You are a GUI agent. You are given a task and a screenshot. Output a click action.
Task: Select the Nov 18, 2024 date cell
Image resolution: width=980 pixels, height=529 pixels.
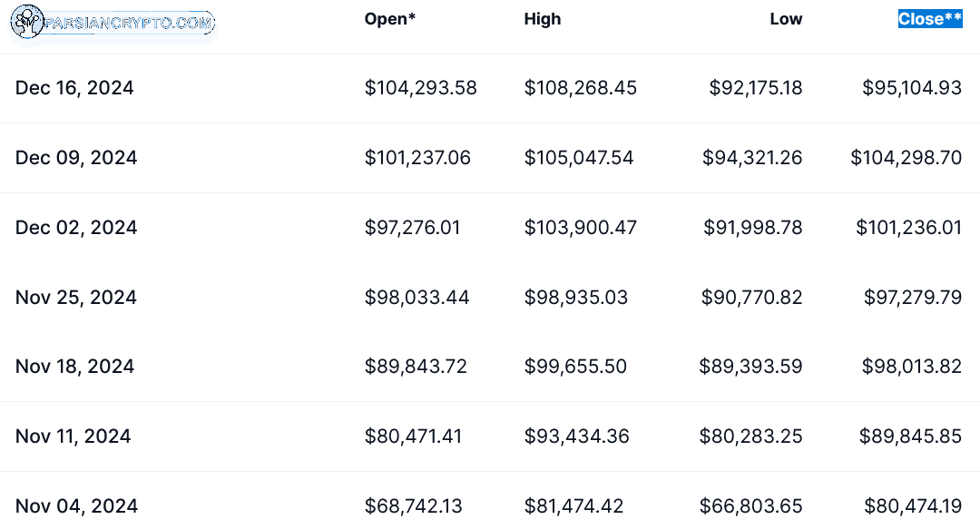pyautogui.click(x=74, y=366)
